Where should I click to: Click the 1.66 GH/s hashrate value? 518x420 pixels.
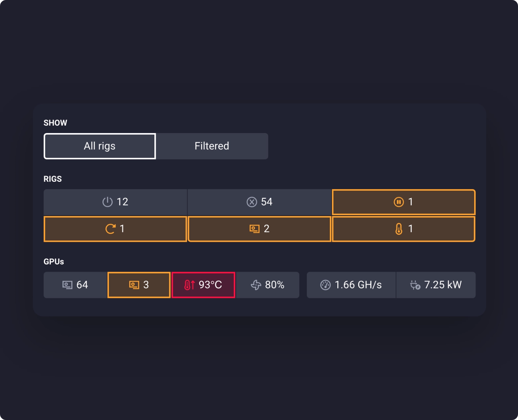(358, 285)
